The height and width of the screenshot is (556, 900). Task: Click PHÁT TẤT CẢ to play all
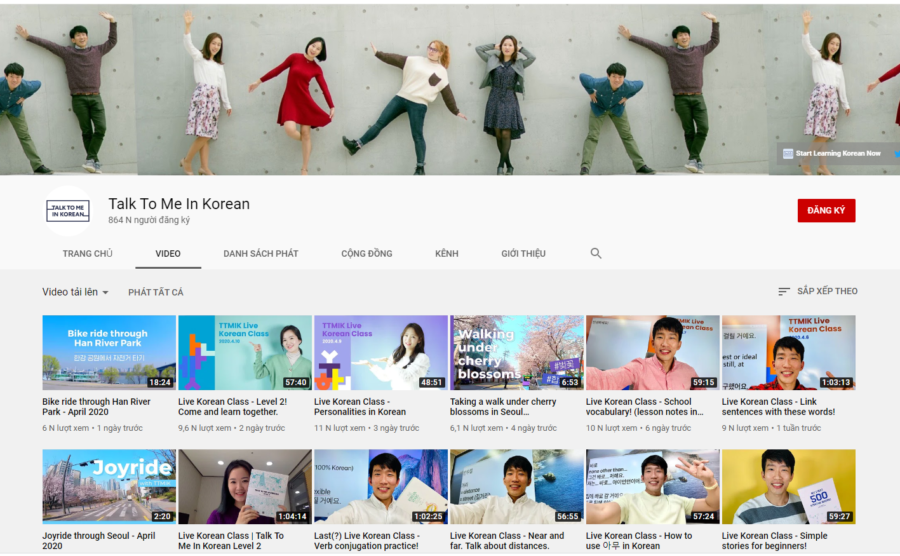[x=156, y=293]
